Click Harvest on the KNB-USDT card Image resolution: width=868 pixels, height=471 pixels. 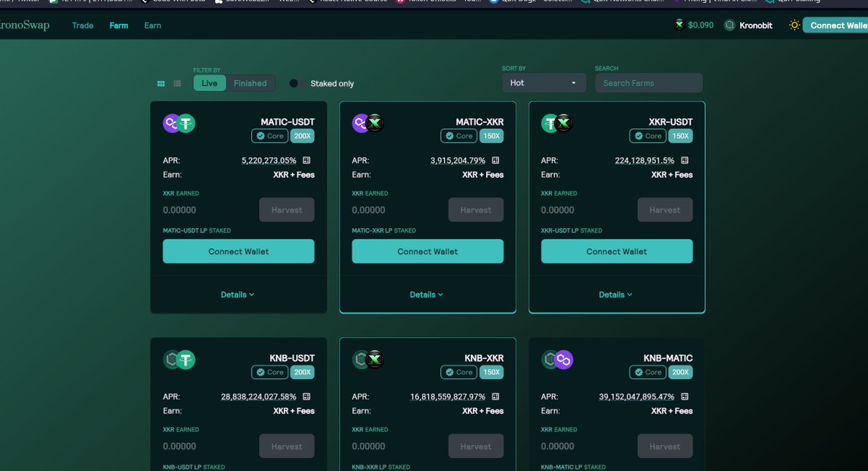click(287, 446)
